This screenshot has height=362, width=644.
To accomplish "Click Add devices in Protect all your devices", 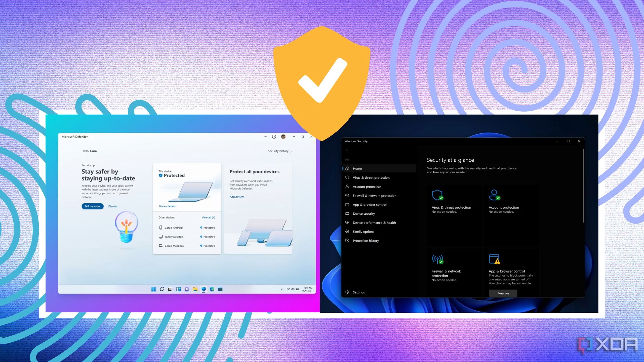I will click(x=237, y=197).
